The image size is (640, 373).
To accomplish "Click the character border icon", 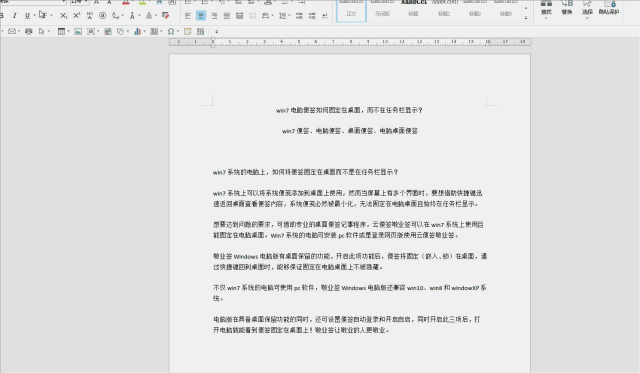I will (x=149, y=16).
